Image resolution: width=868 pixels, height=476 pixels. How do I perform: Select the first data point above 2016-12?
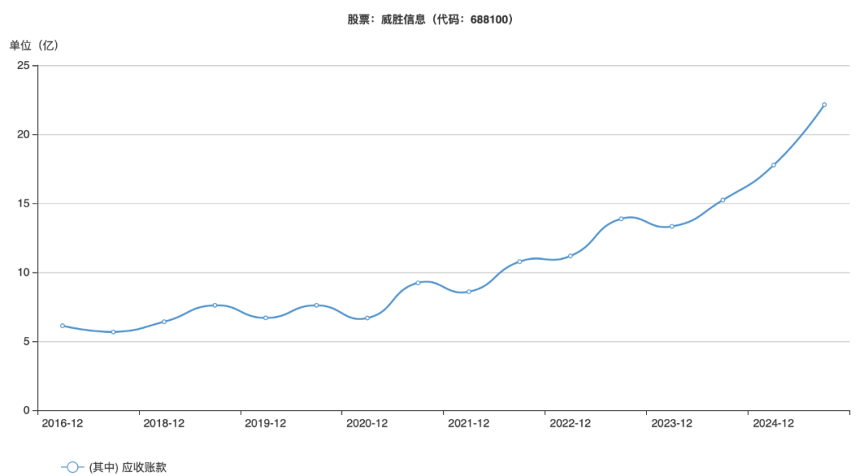point(63,326)
